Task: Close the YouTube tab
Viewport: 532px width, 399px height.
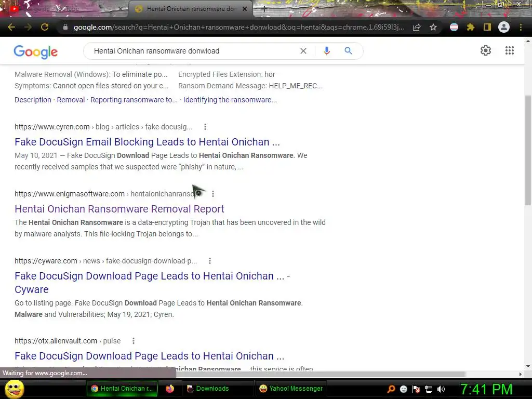Action: 120,9
